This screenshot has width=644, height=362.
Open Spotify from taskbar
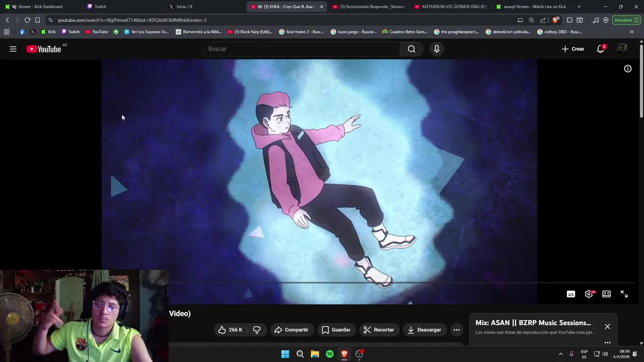tap(330, 354)
